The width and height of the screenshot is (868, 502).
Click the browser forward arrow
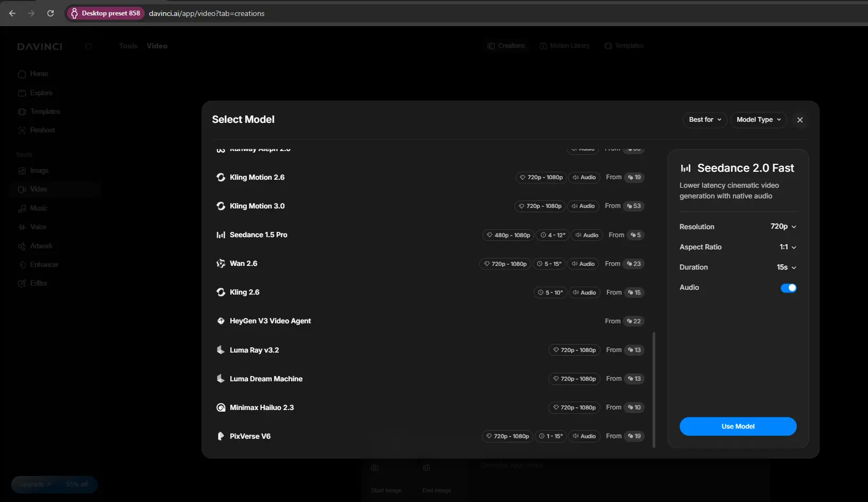tap(31, 13)
